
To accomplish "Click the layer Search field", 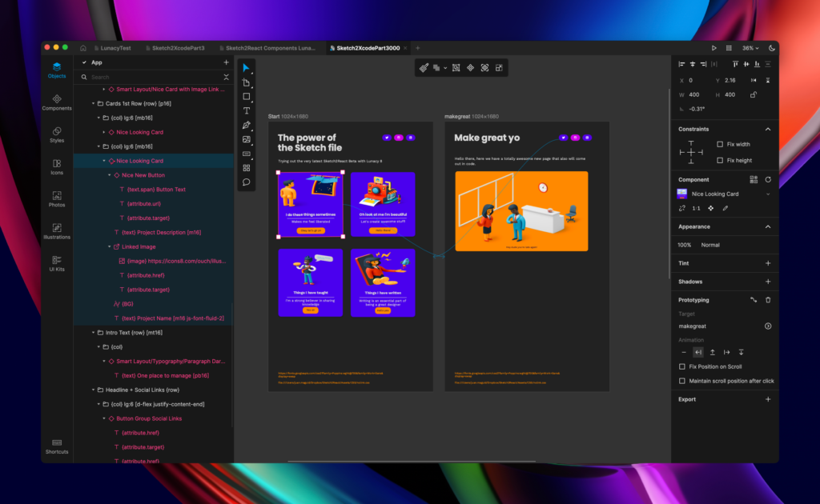I will tap(155, 78).
